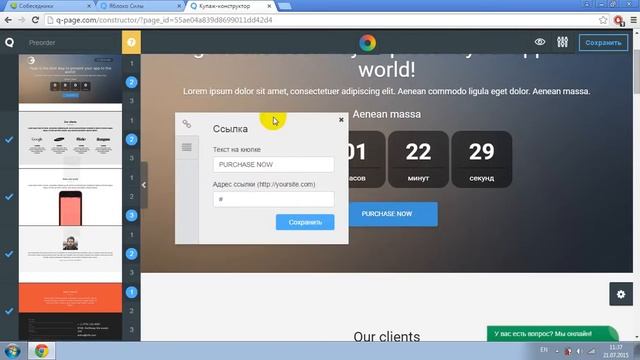Switch to Собеседники browser tab
This screenshot has height=360, width=640.
click(x=50, y=6)
